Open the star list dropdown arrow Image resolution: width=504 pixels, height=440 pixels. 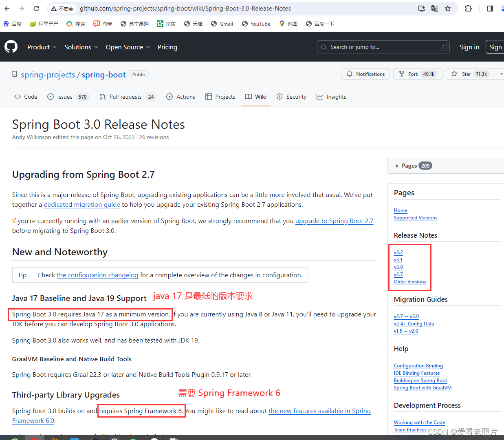[500, 74]
